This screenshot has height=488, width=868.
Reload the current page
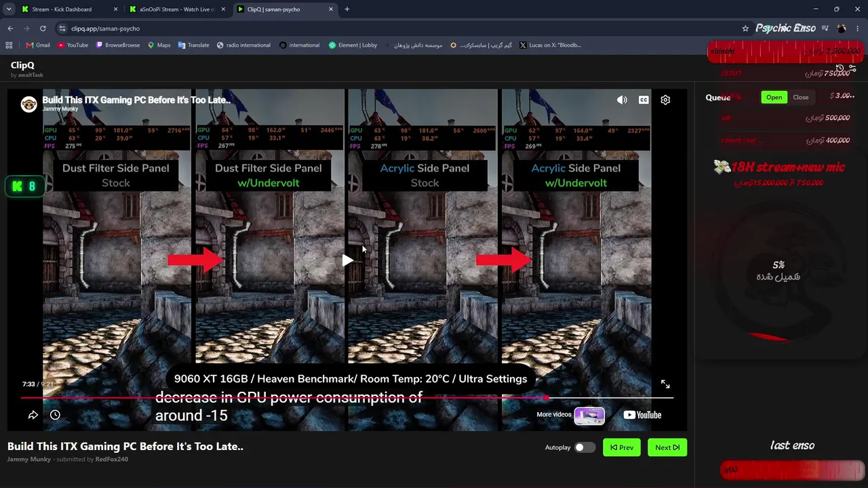pyautogui.click(x=43, y=28)
